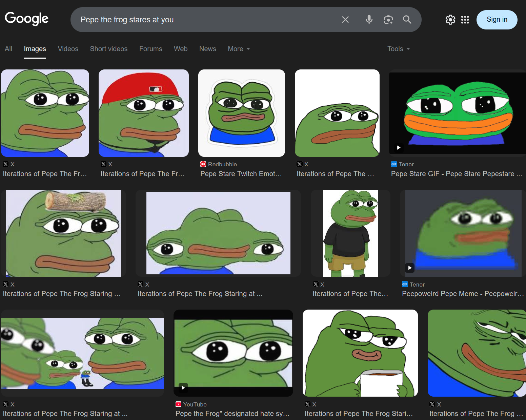Open the Pepe with red cap image
Screen dimensions: 526x420
point(144,113)
